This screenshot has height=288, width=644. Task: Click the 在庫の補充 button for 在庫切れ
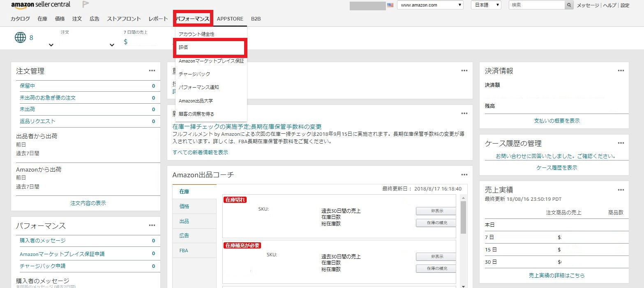[x=436, y=223]
